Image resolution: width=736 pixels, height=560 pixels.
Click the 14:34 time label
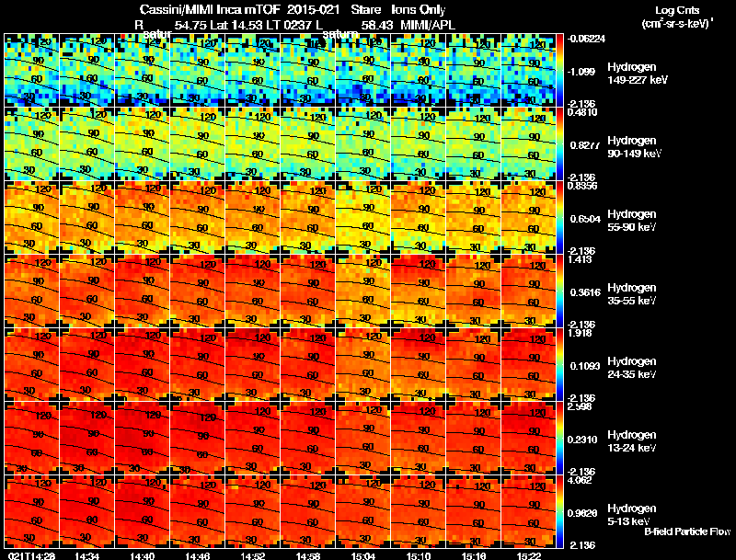click(x=86, y=555)
